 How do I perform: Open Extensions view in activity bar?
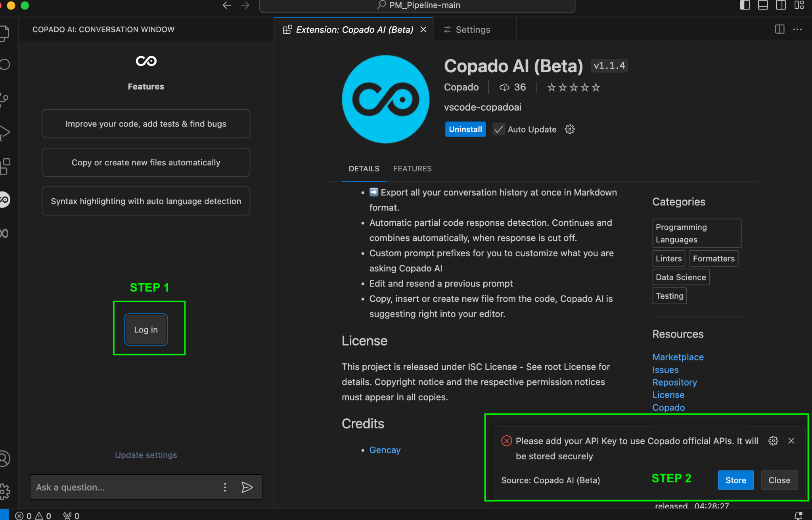click(5, 167)
